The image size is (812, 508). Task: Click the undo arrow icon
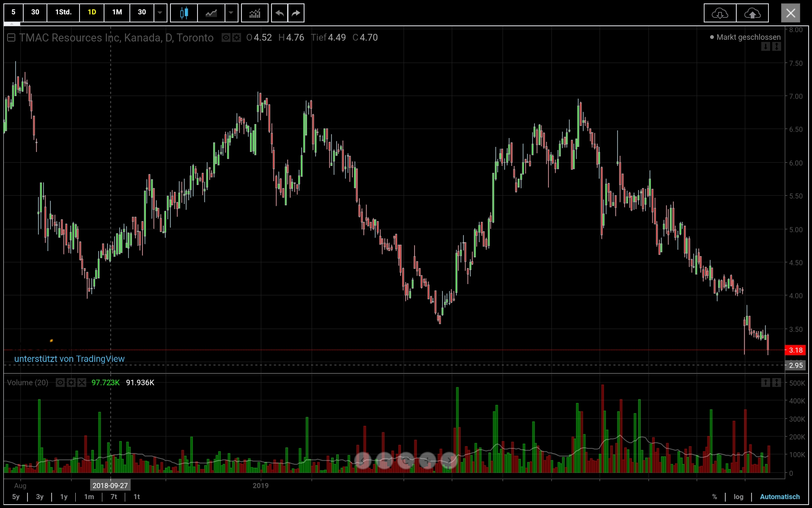pos(279,13)
